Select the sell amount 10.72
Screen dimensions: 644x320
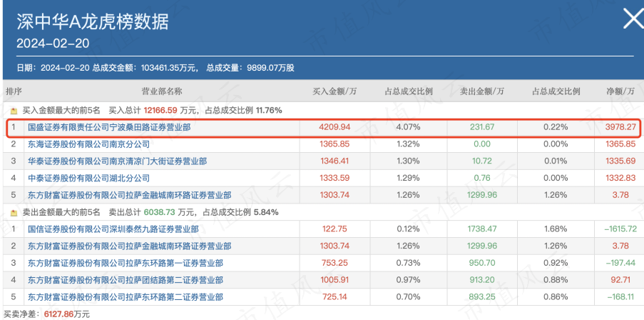[482, 161]
